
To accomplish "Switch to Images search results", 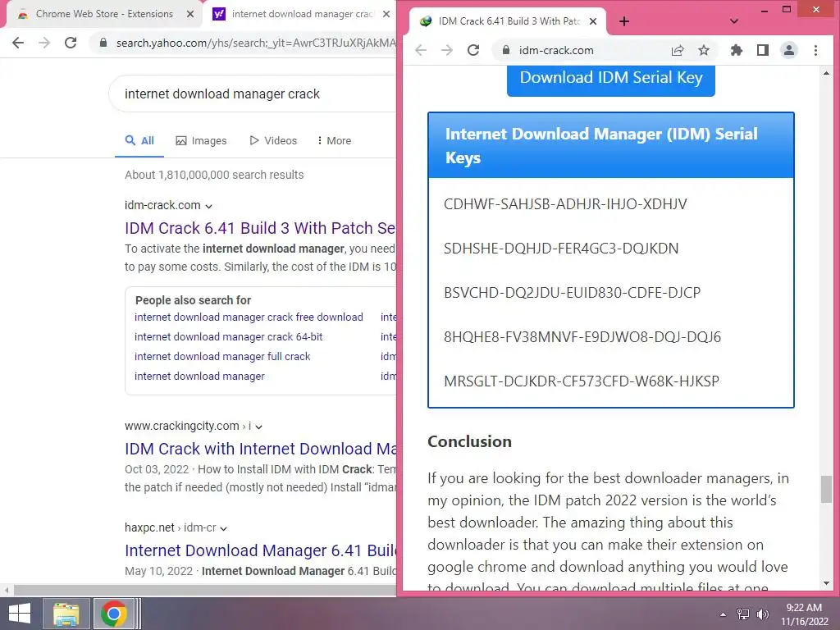I will (202, 141).
